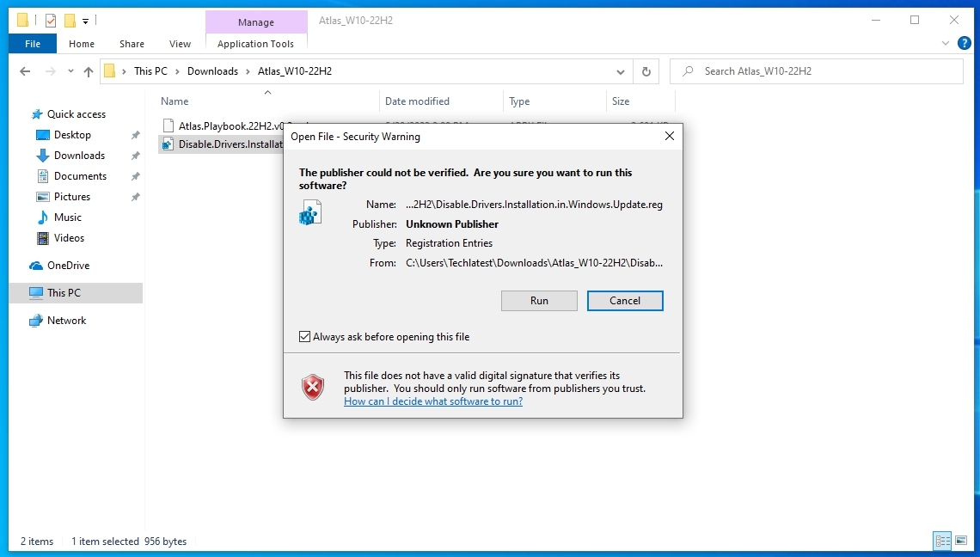Cancel the security warning dialog
Screen dimensions: 980x557
625,300
